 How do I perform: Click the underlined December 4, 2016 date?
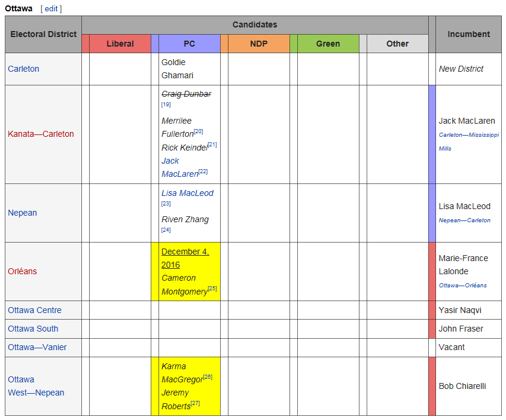185,258
